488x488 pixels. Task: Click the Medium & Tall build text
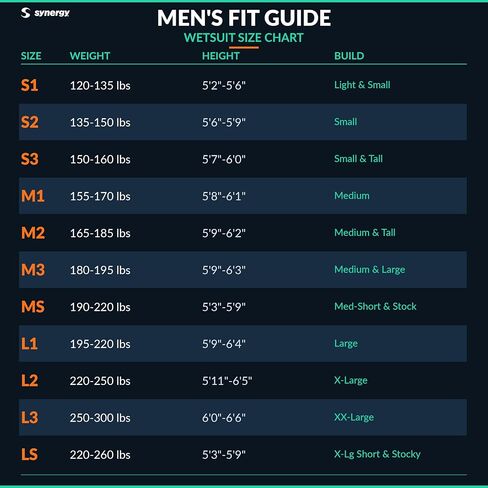[x=365, y=232]
